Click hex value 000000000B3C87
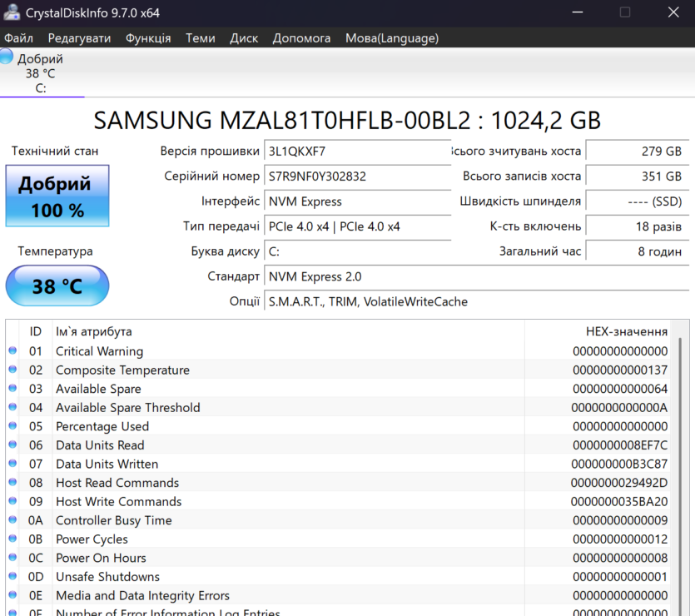Viewport: 695px width, 616px height. [x=619, y=464]
